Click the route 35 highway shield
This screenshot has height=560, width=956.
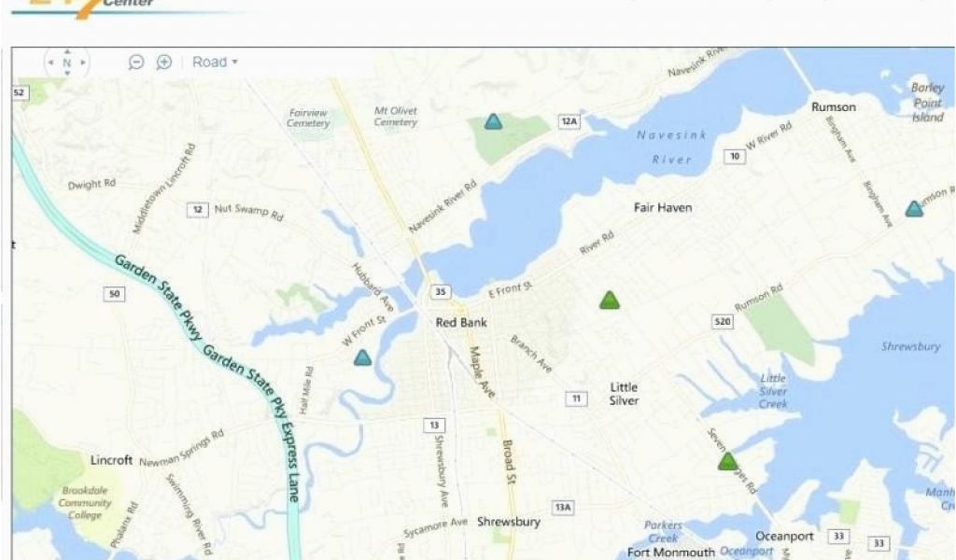pos(441,292)
